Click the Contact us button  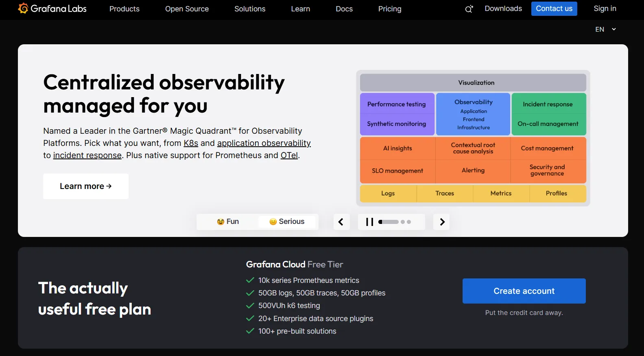pos(554,9)
